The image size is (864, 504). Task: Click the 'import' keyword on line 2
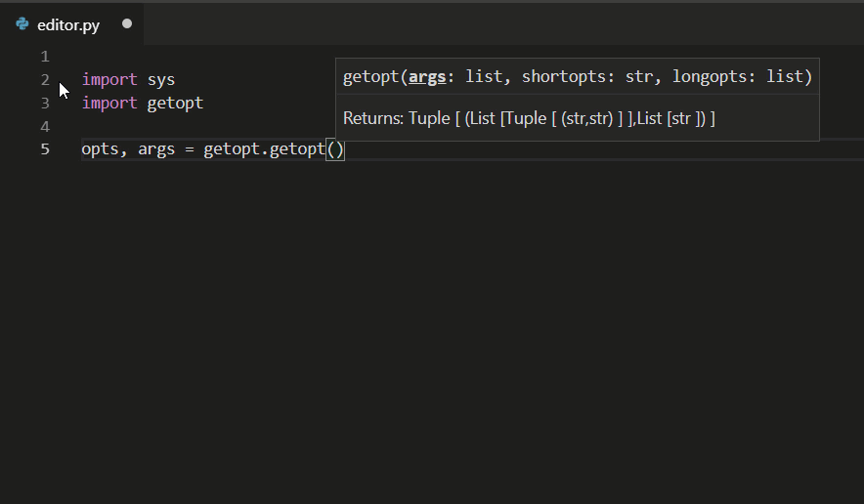coord(109,80)
